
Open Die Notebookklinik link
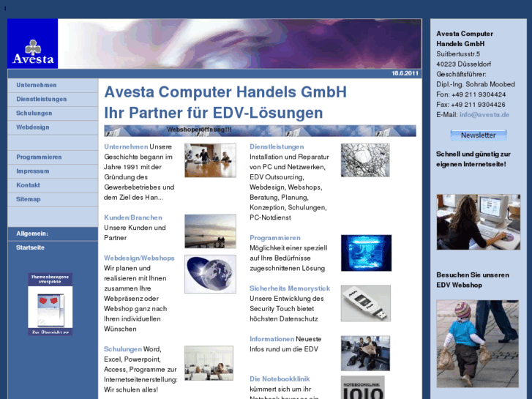coord(280,379)
